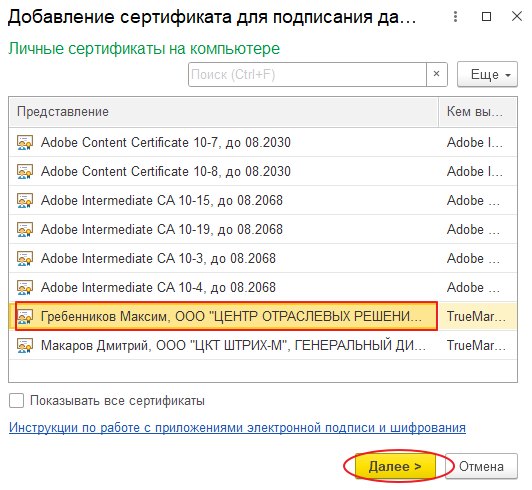Click the search field Поиск (Ctrl+F)
This screenshot has width=532, height=490.
(x=307, y=74)
